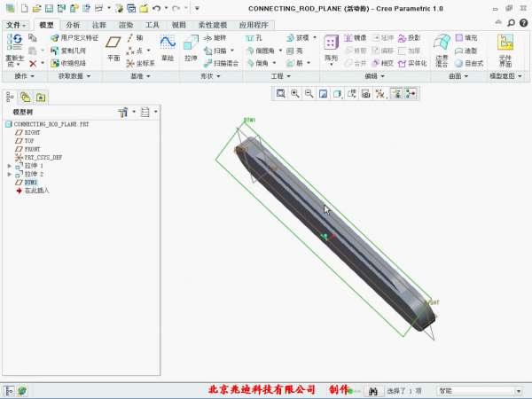Create a datum Plane (平面)
The width and height of the screenshot is (532, 399).
113,48
